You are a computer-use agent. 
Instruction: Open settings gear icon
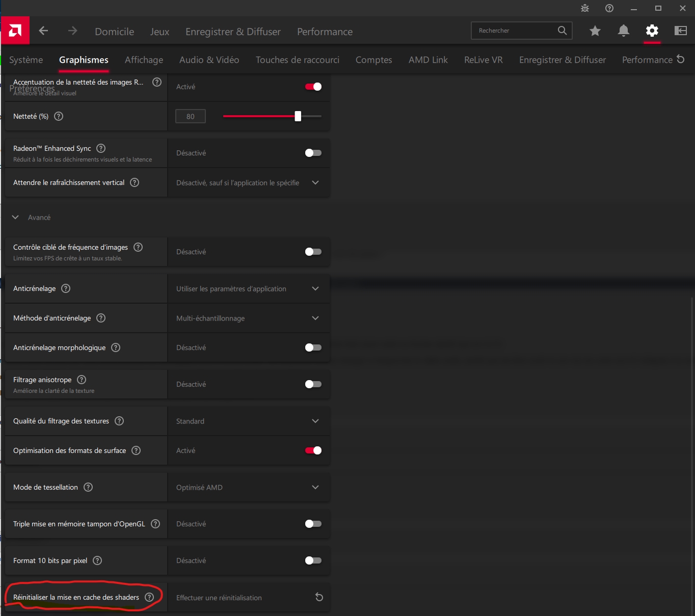point(652,31)
